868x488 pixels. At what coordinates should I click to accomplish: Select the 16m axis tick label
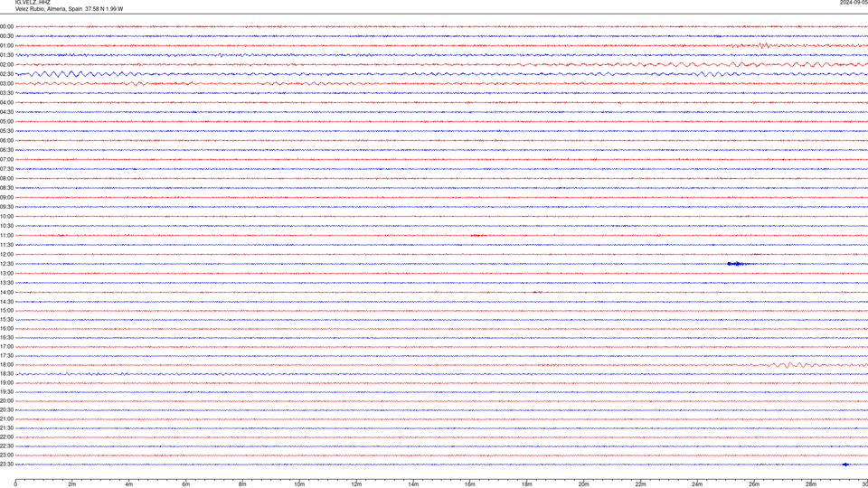(470, 484)
